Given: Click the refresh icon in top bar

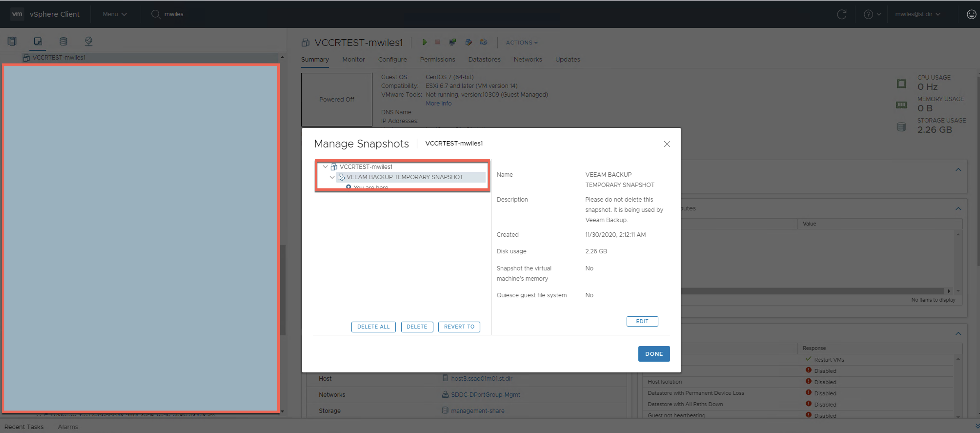Looking at the screenshot, I should [x=842, y=14].
